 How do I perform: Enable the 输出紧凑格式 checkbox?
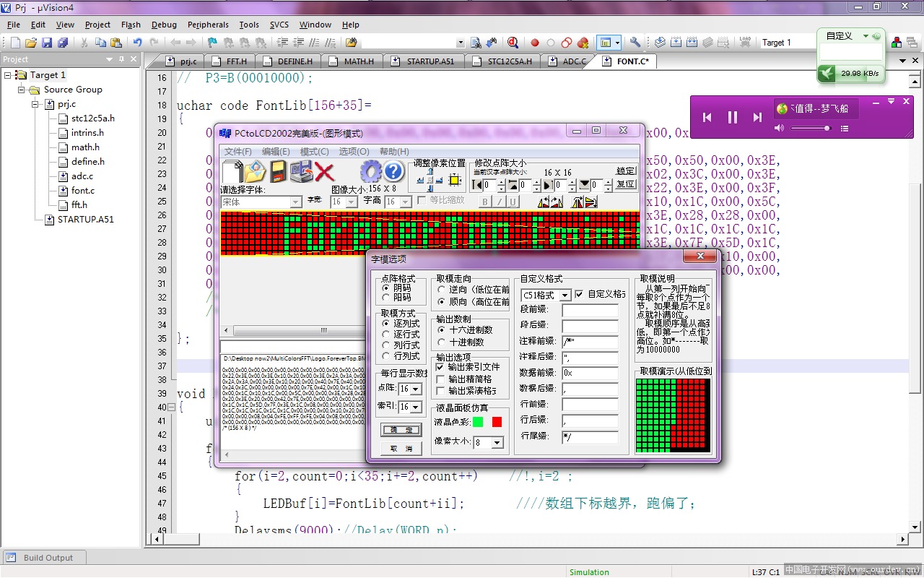440,391
